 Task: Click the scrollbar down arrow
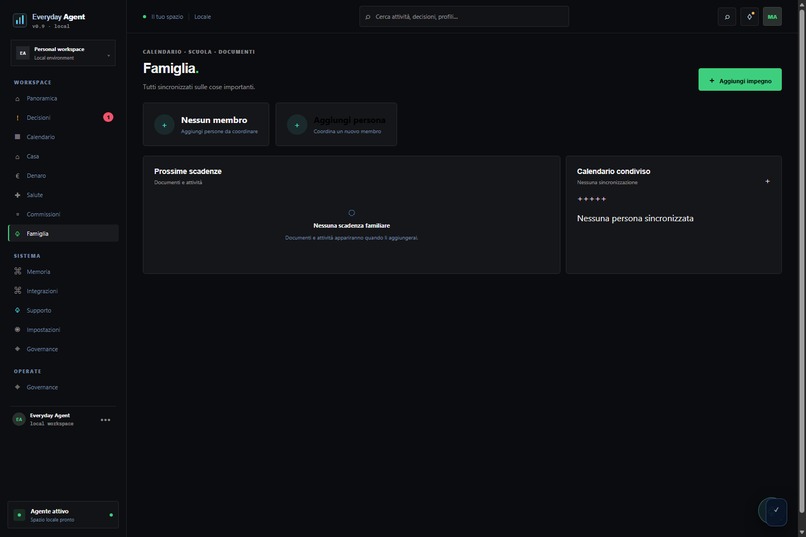802,532
